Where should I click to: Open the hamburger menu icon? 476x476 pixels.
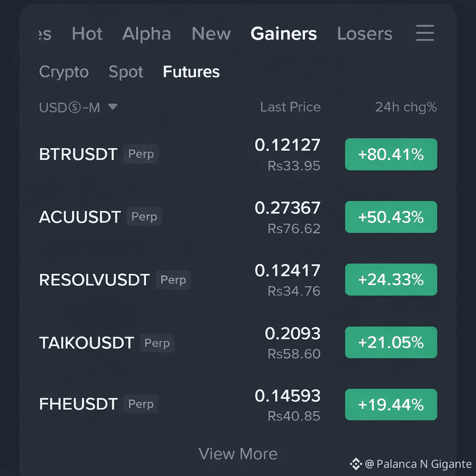coord(424,33)
